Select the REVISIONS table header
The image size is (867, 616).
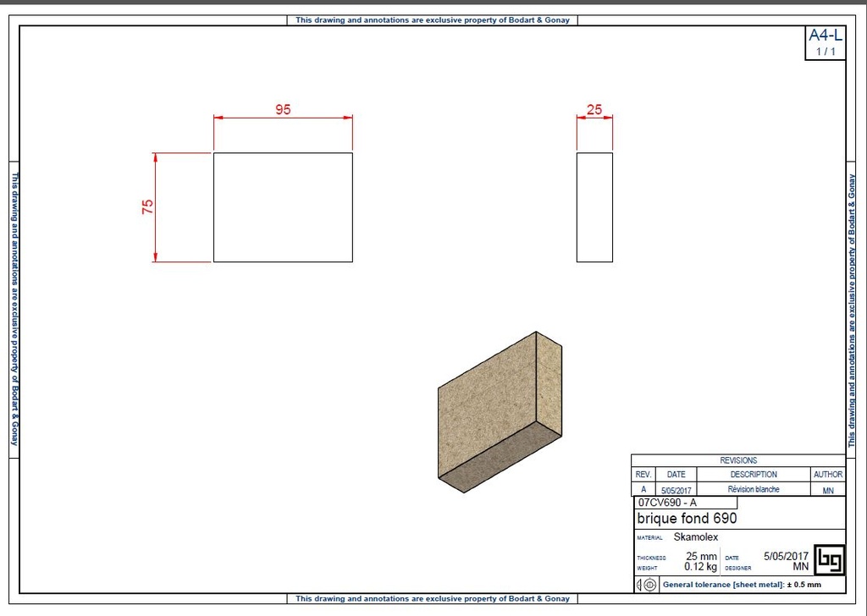point(739,459)
